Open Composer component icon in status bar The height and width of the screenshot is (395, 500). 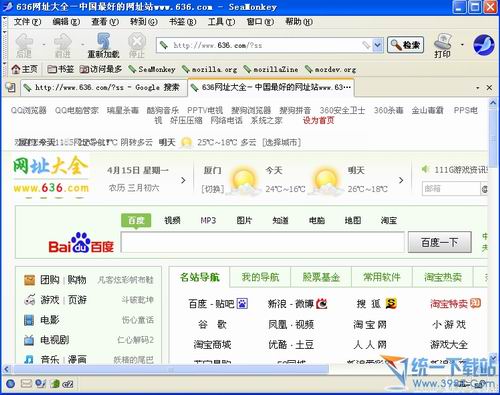point(40,384)
